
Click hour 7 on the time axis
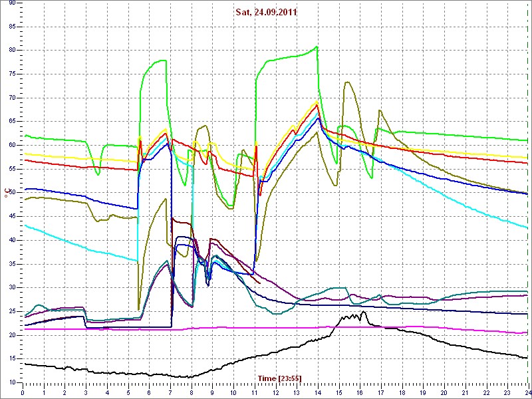tap(170, 392)
